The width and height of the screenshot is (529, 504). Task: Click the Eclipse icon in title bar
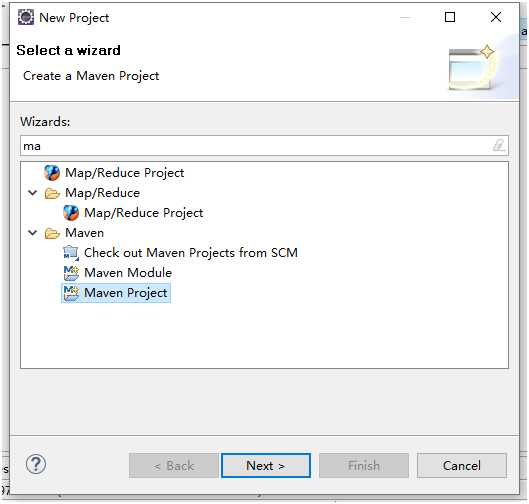coord(26,17)
